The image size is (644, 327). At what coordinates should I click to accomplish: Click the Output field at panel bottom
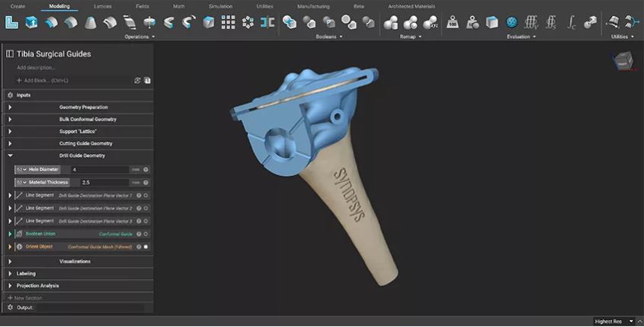point(91,308)
